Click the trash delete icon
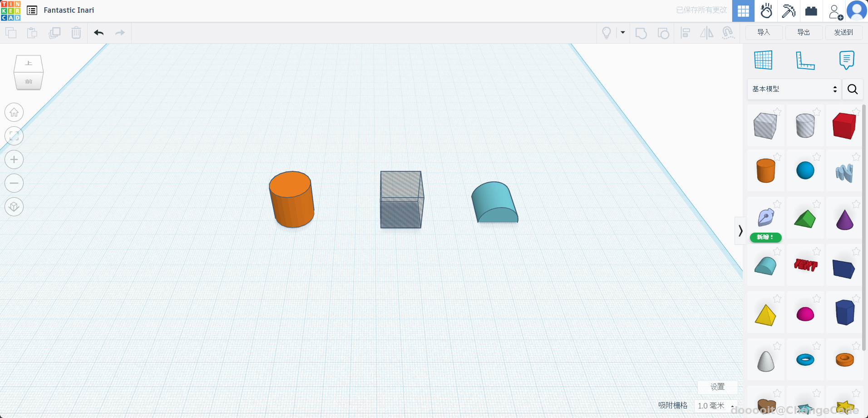Image resolution: width=868 pixels, height=418 pixels. click(x=76, y=33)
